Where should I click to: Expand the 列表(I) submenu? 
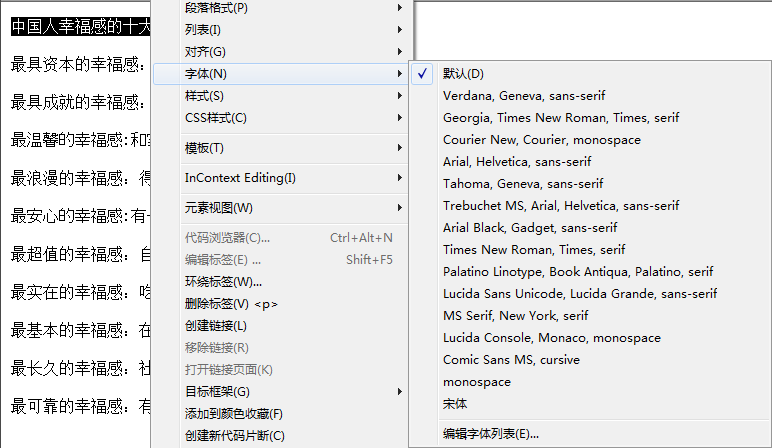click(203, 30)
